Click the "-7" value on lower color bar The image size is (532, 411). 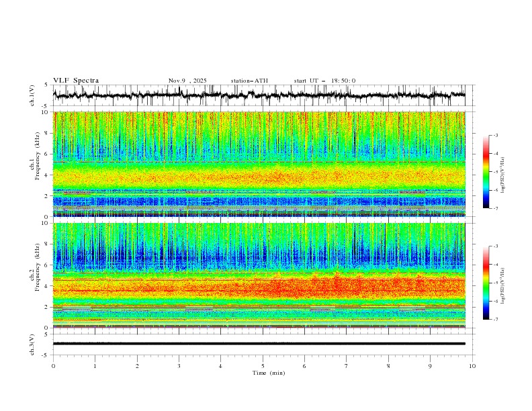[x=495, y=319]
